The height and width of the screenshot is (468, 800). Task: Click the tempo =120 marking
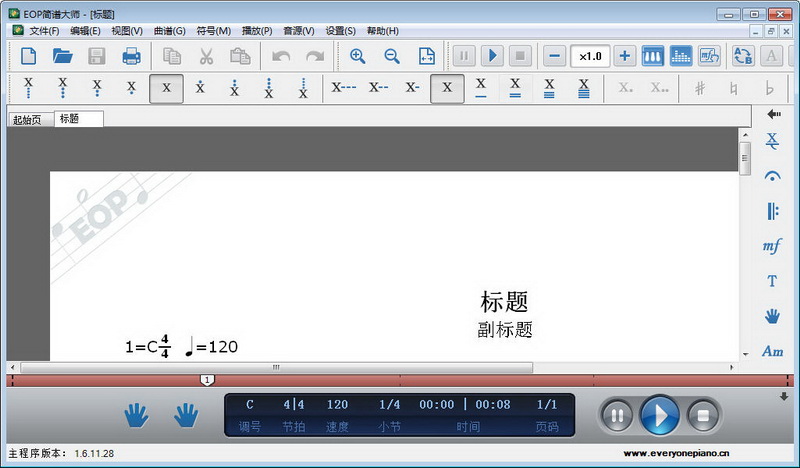(x=211, y=347)
